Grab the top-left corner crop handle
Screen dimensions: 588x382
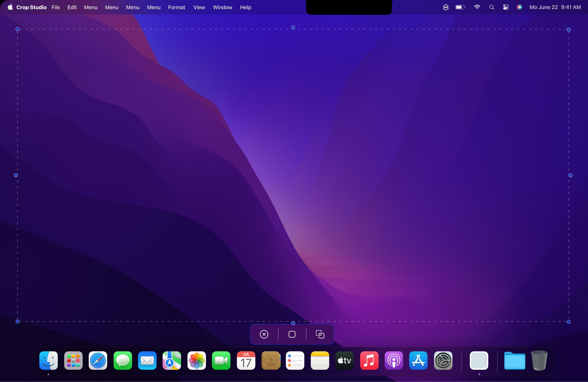(x=18, y=29)
